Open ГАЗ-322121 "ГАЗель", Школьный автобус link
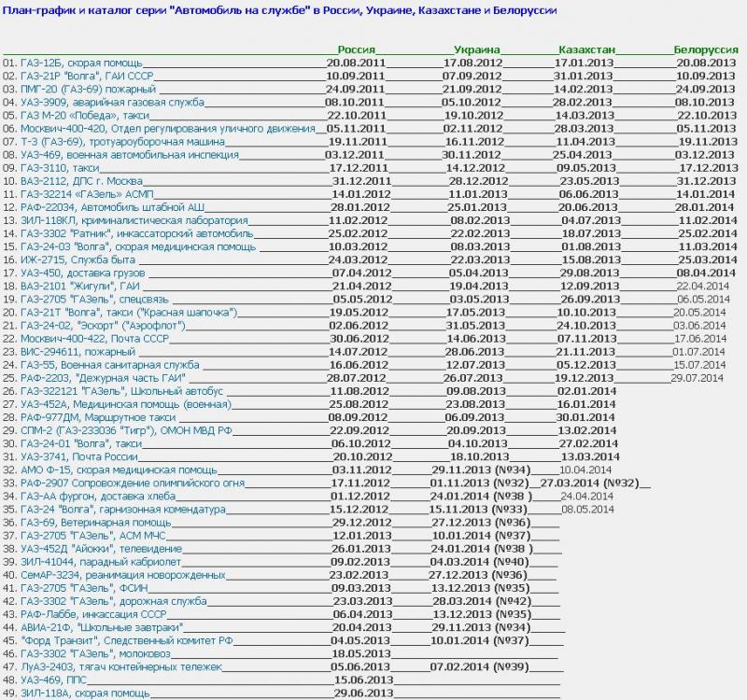Image resolution: width=747 pixels, height=700 pixels. coord(122,391)
